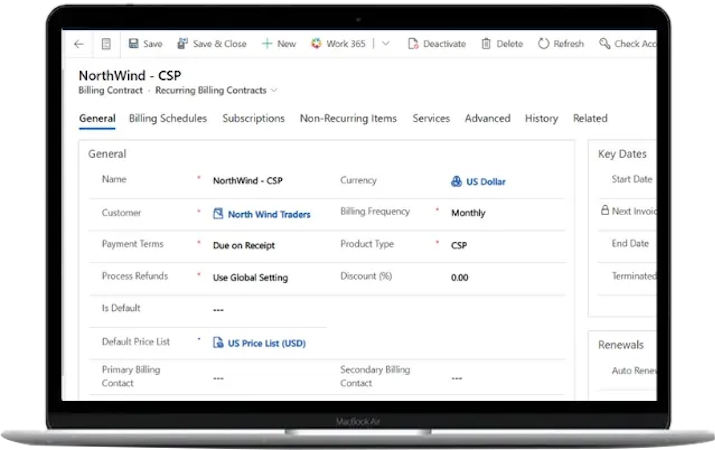View the History tab
This screenshot has width=715, height=450.
[x=541, y=119]
